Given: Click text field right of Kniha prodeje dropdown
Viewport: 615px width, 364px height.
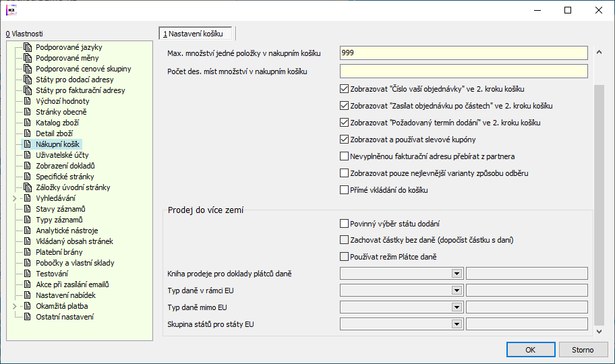Looking at the screenshot, I should [x=527, y=274].
